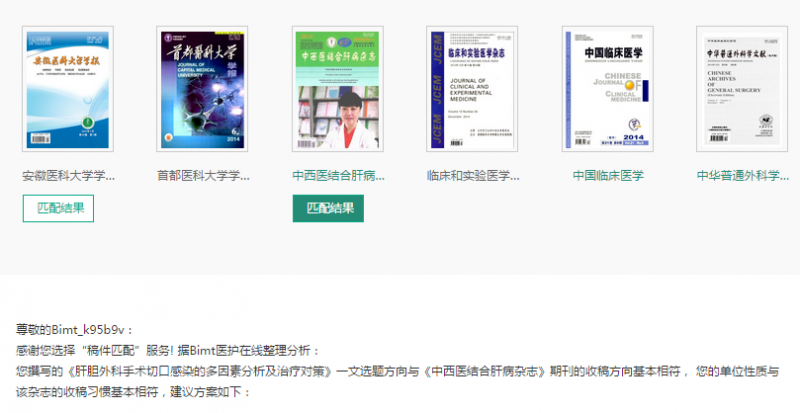Click the 中西医结合肝病... title link
800x413 pixels.
pos(338,176)
